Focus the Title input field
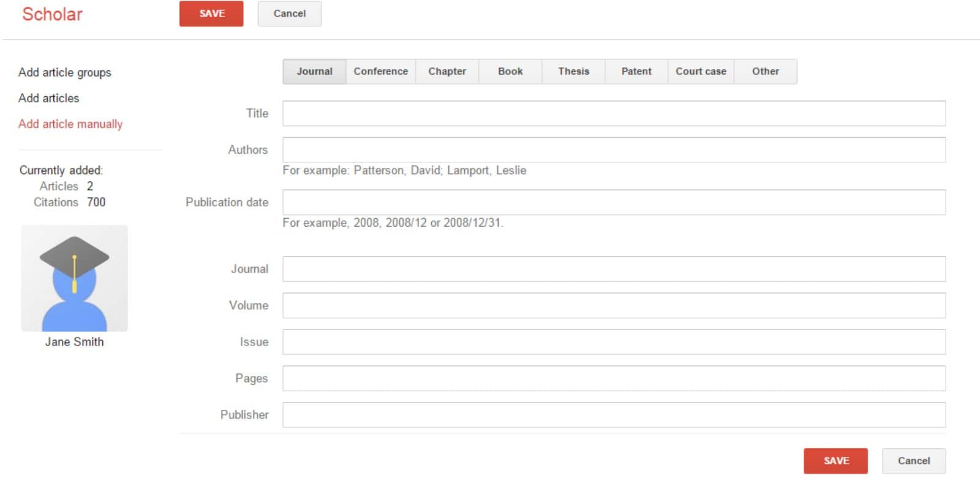 [x=614, y=113]
